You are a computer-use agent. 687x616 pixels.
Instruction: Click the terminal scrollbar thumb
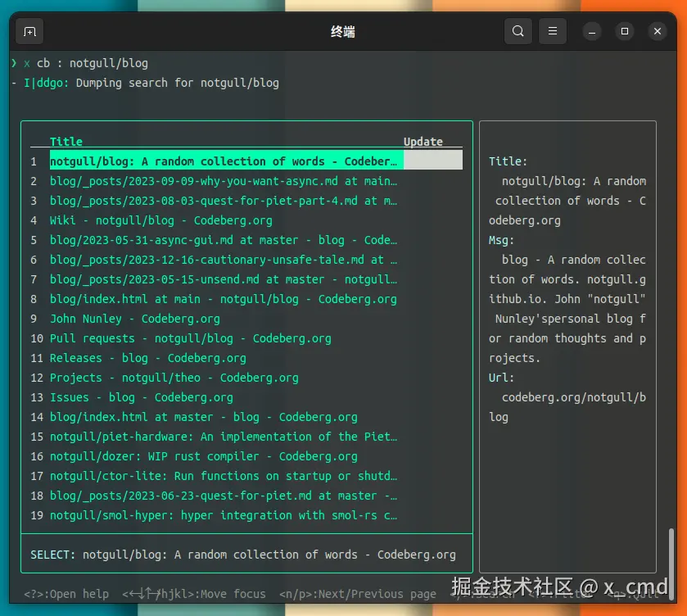pyautogui.click(x=671, y=564)
